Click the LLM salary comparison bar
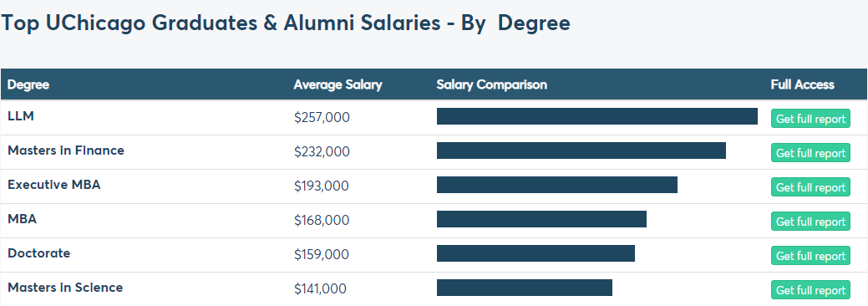Image resolution: width=868 pixels, height=306 pixels. (596, 116)
